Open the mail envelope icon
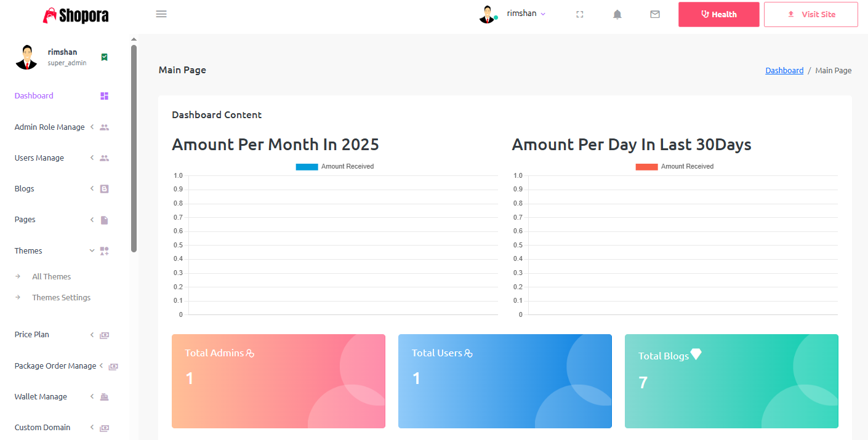The height and width of the screenshot is (440, 868). 655,14
